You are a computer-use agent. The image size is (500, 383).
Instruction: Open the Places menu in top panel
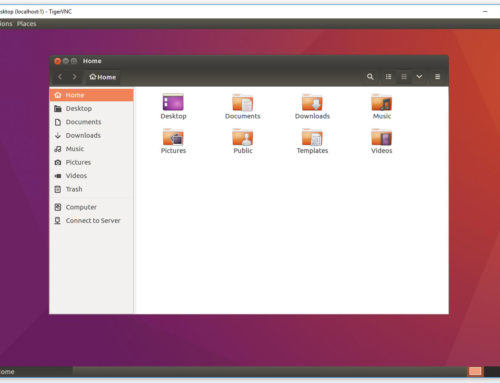click(27, 24)
